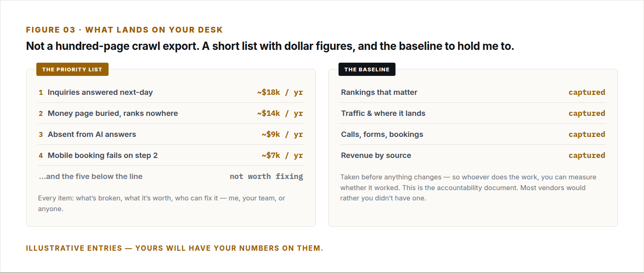Click the FIGURE 03 heading label
644x273 pixels.
(124, 30)
